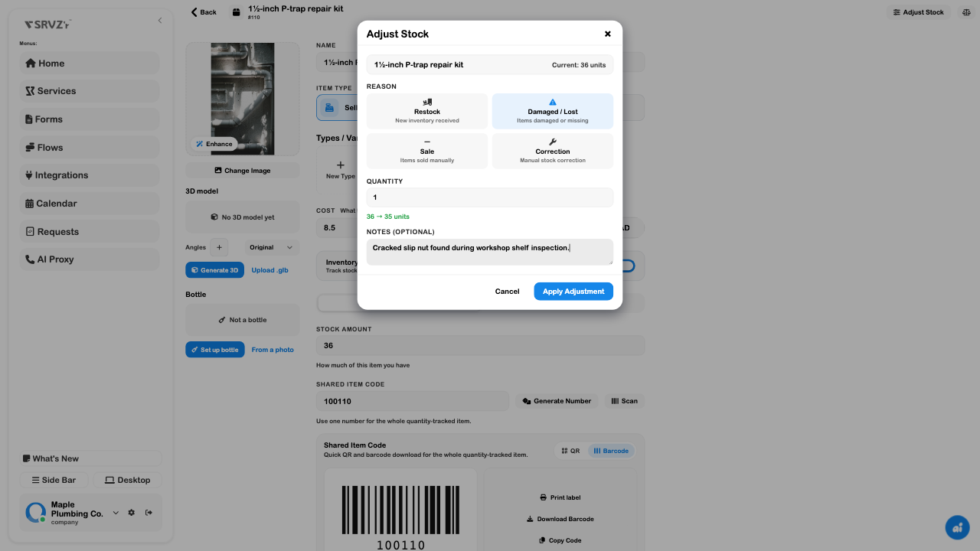Click the Upload .glb link
This screenshot has height=551, width=980.
coord(269,270)
